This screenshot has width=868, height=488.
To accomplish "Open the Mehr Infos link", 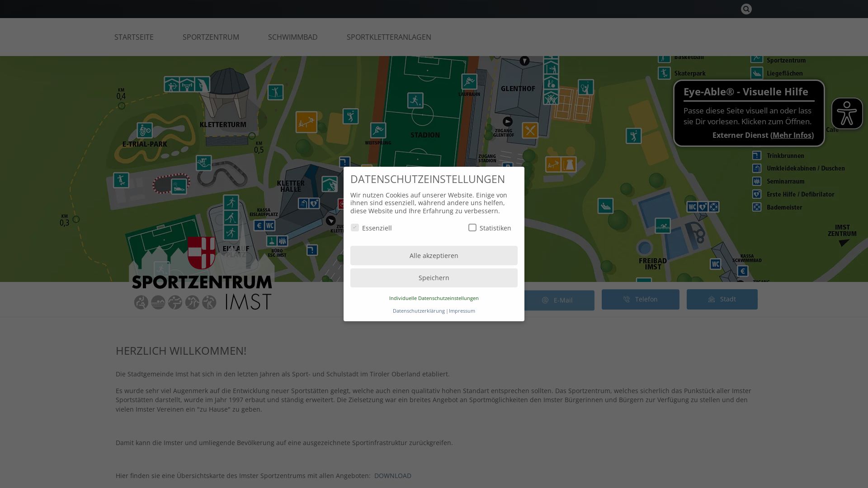I will [x=792, y=135].
